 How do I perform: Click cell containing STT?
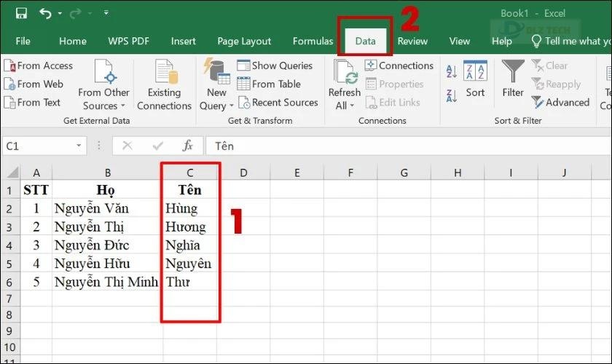tap(36, 190)
